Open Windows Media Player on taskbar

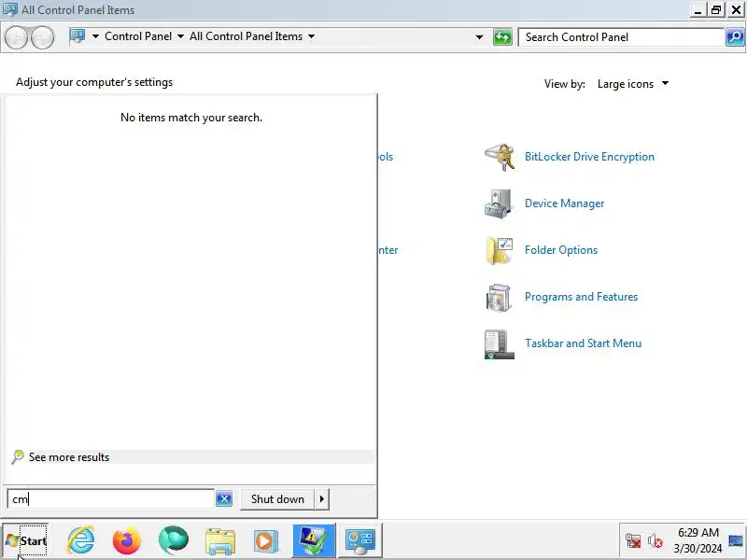pyautogui.click(x=266, y=541)
